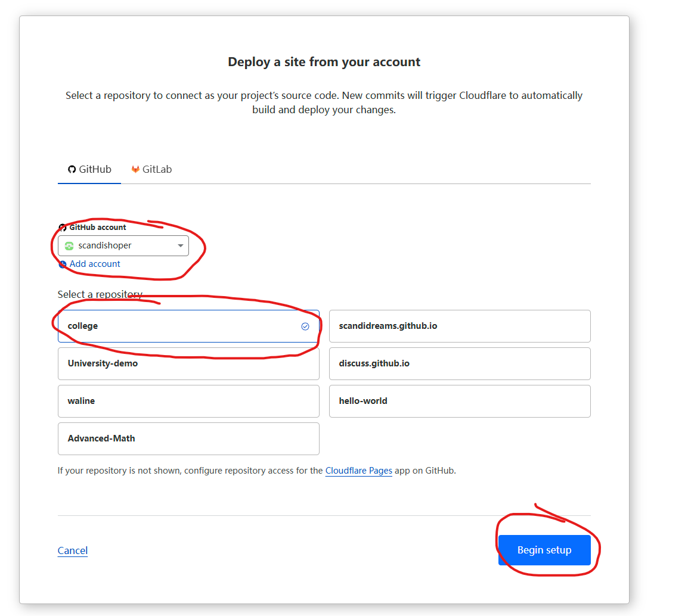Click the GitLab fox logo icon
The image size is (691, 616).
pos(135,170)
